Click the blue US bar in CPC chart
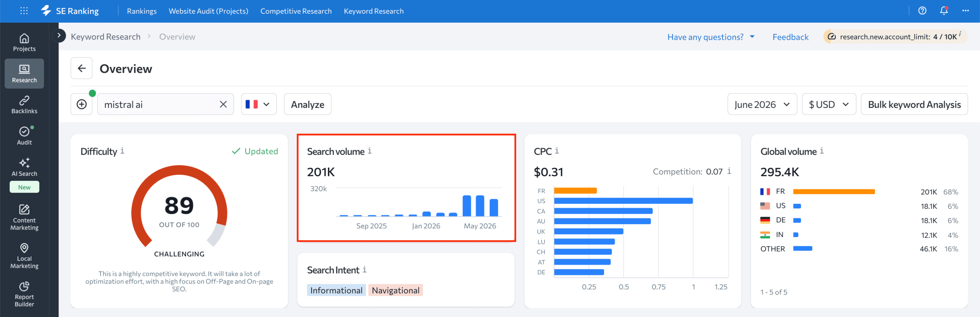980x317 pixels. click(x=623, y=201)
